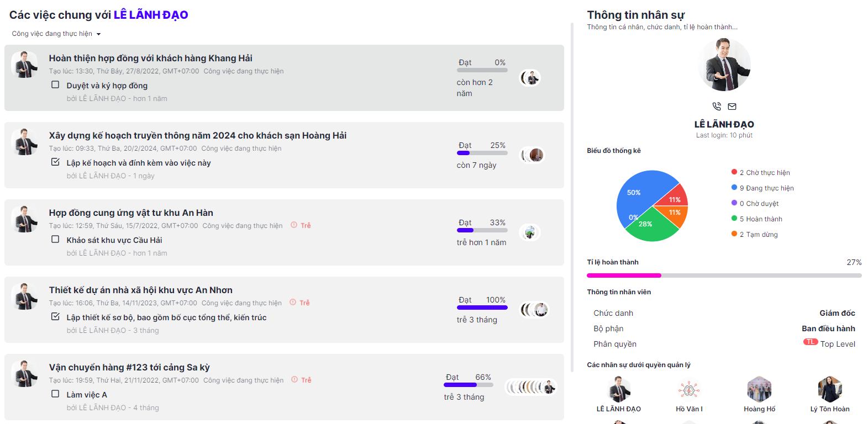Open Hoàng Hố's staff avatar

(x=759, y=389)
